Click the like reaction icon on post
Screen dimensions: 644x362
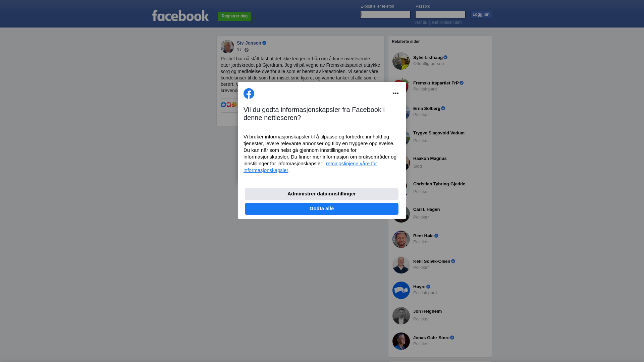(223, 105)
